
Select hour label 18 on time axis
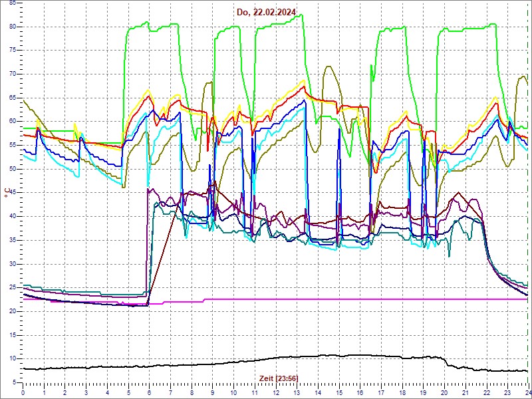coord(402,392)
